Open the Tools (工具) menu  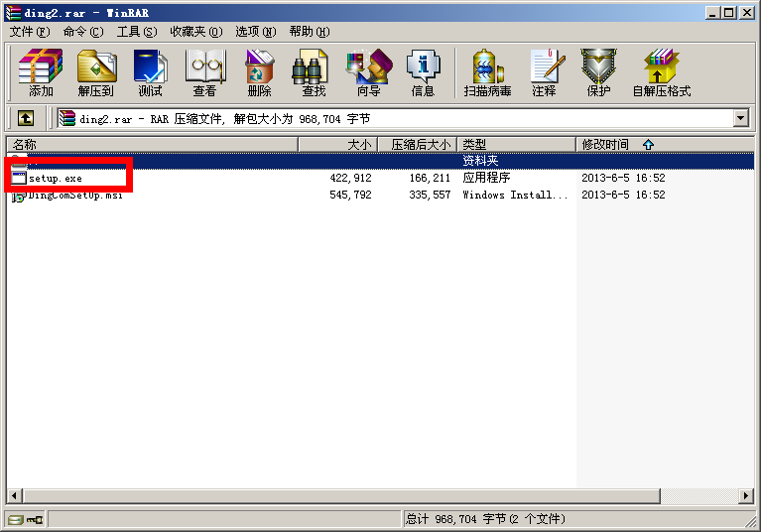click(137, 32)
